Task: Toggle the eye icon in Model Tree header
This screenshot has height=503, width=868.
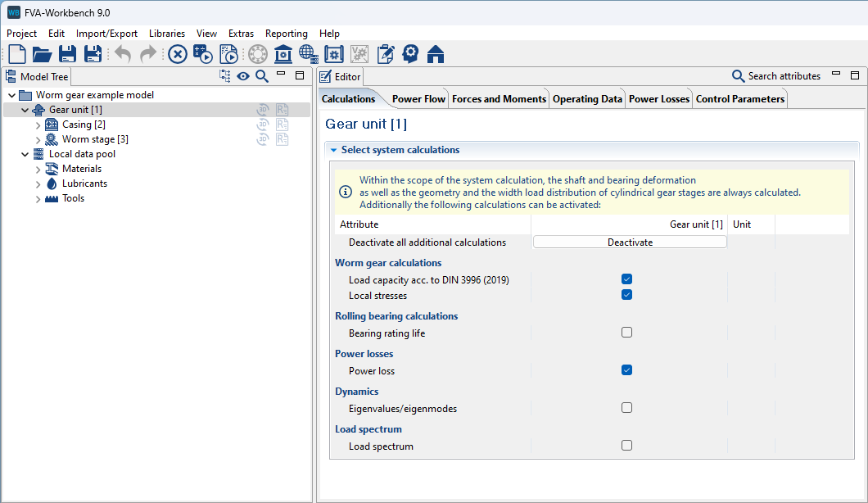Action: coord(243,76)
